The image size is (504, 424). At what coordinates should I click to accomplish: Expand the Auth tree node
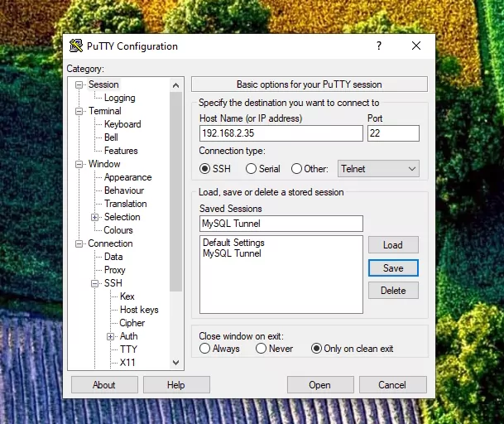(x=110, y=336)
